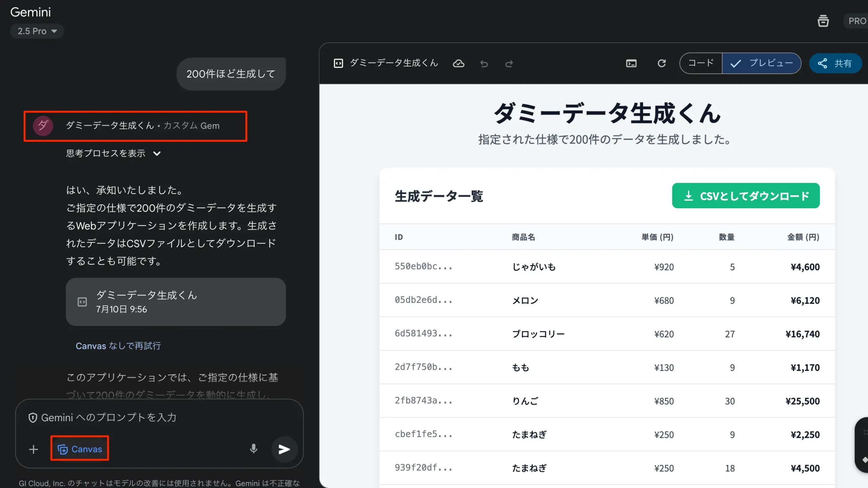Viewport: 868px width, 488px height.
Task: Click the 数量 column header
Action: pyautogui.click(x=727, y=237)
